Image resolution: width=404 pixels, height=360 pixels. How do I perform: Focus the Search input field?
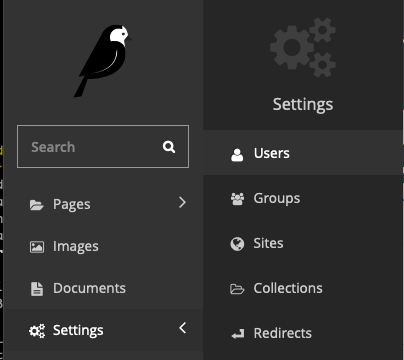103,147
